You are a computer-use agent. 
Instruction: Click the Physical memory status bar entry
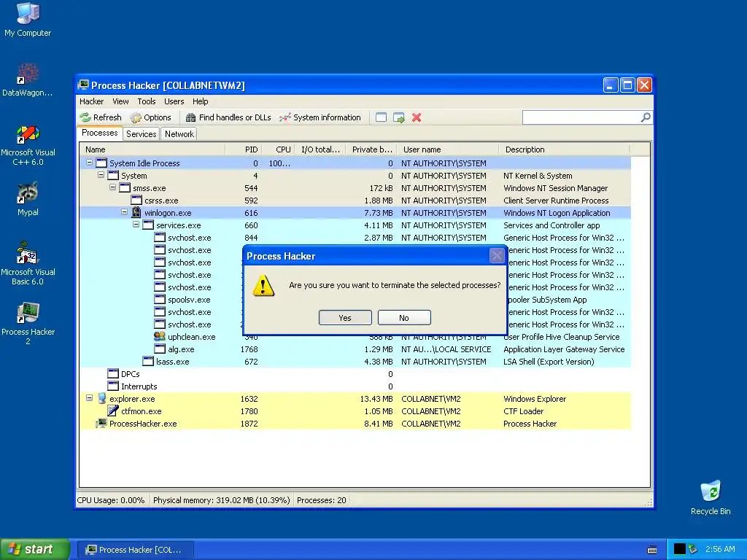tap(222, 500)
